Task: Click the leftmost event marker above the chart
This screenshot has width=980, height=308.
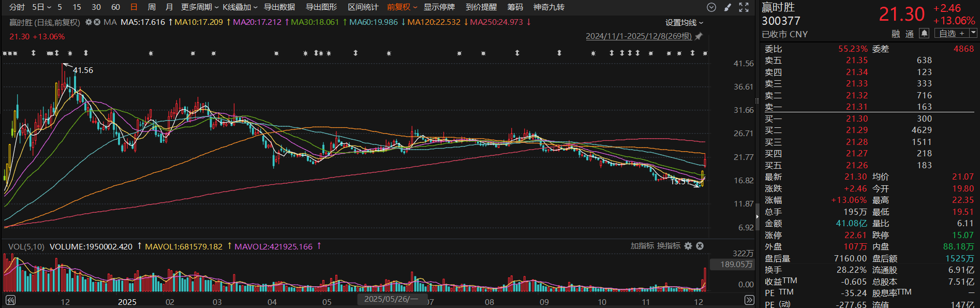Action: [5, 53]
